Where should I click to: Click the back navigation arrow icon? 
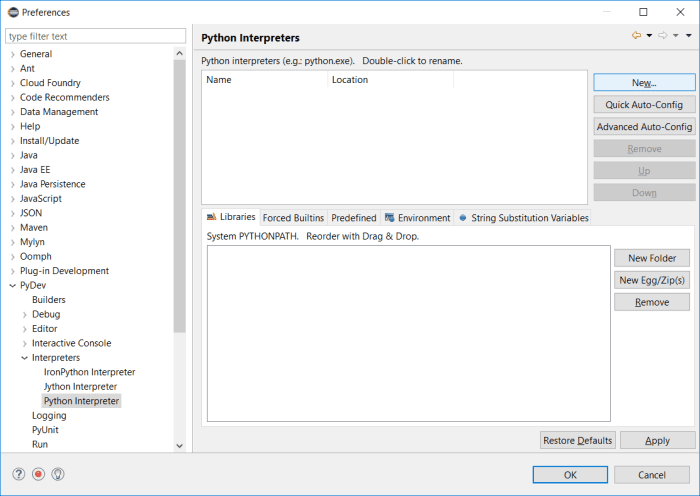click(x=637, y=35)
